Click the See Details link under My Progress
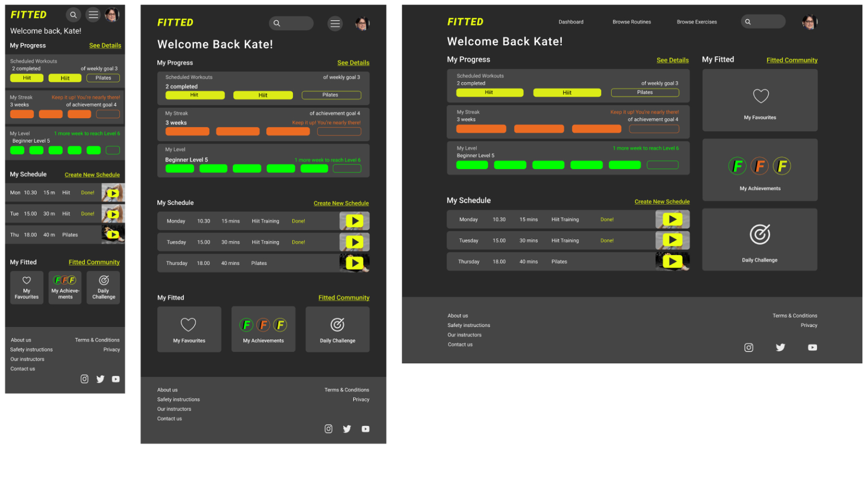The height and width of the screenshot is (504, 867). tap(672, 60)
